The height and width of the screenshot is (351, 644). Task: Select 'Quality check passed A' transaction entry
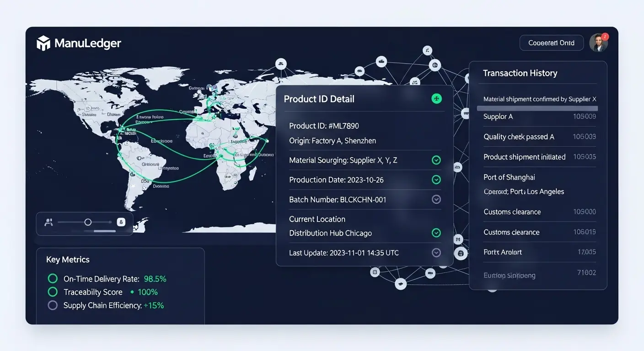tap(519, 137)
